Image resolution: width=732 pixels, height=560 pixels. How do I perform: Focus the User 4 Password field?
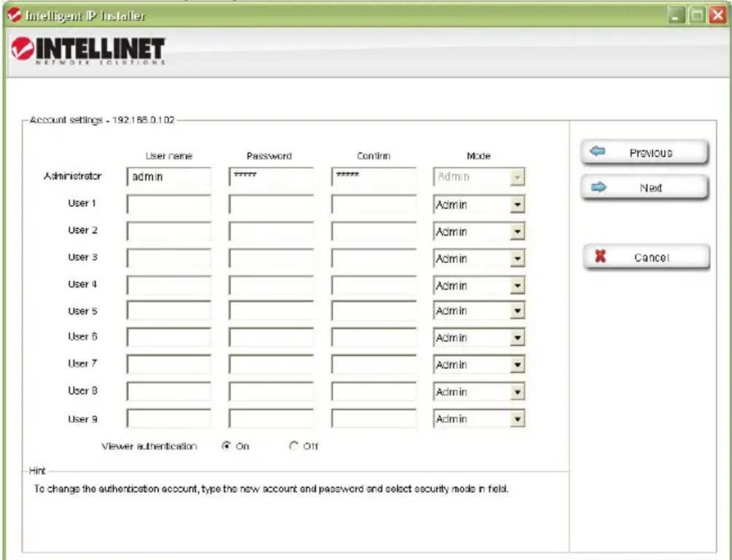point(271,285)
